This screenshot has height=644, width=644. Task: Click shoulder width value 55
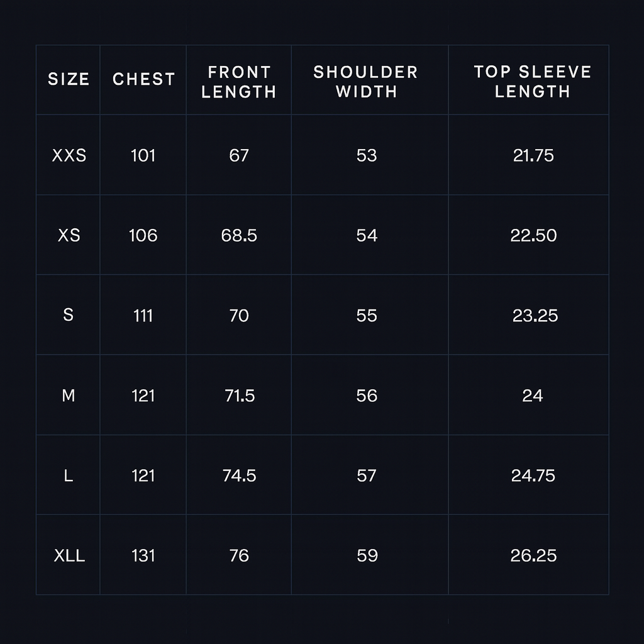pyautogui.click(x=367, y=315)
